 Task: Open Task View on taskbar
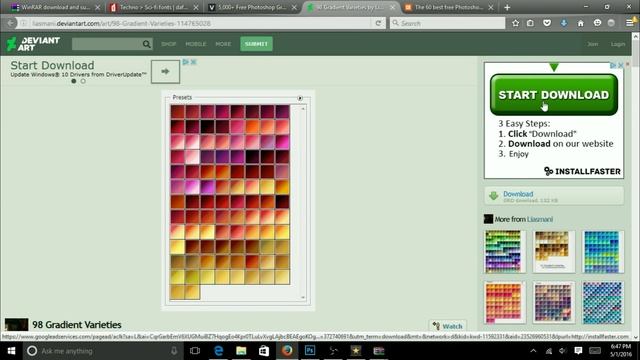[x=195, y=351]
